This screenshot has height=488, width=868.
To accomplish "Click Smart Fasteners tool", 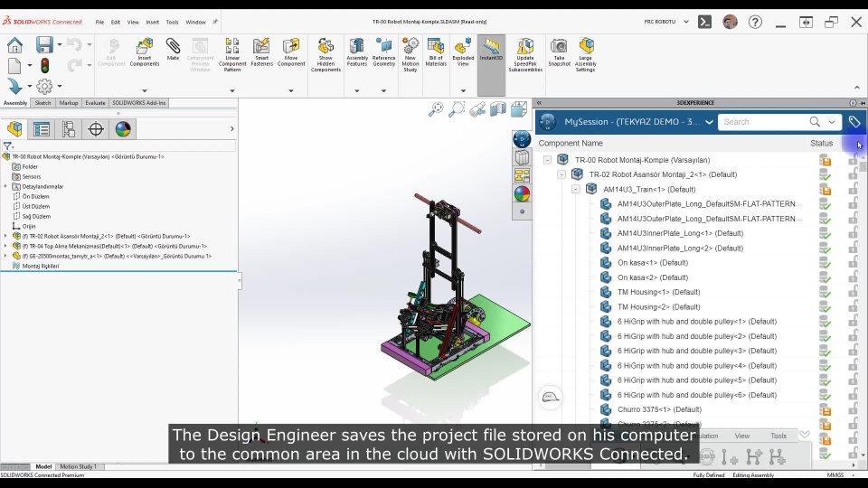I will coord(262,52).
